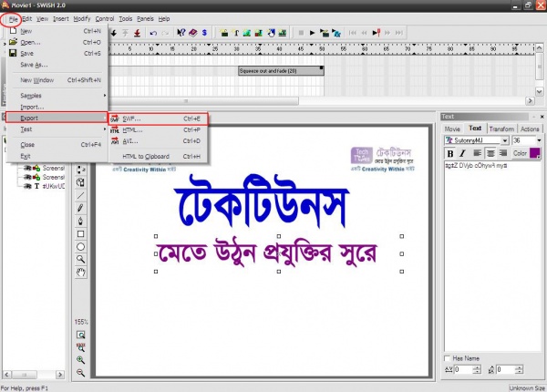This screenshot has width=547, height=392.
Task: Click the Fit in Window zoom icon
Action: (80, 335)
